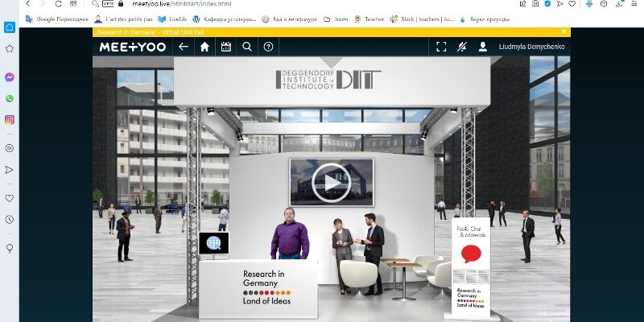The height and width of the screenshot is (322, 644).
Task: Open sidebar bookmarks star icon
Action: [x=10, y=48]
